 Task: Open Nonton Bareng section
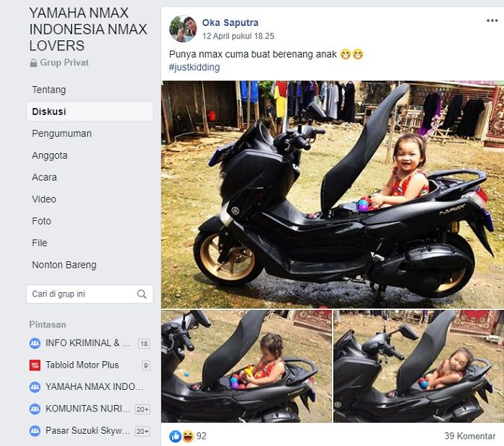point(64,265)
